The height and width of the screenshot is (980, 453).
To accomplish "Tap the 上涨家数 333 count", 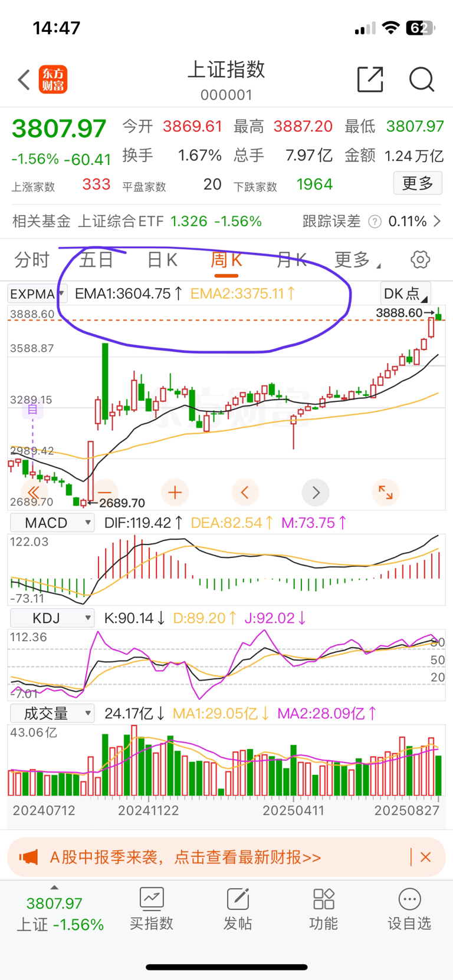I will (x=96, y=184).
